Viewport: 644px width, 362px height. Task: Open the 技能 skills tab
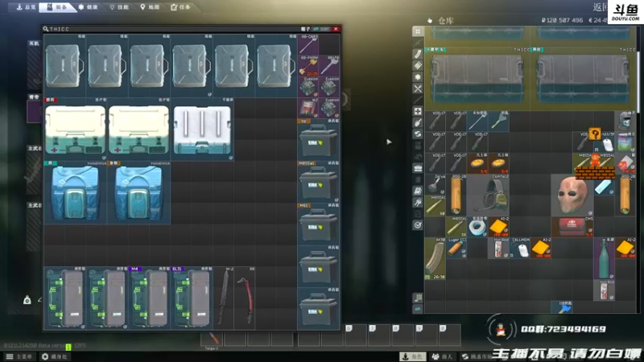119,7
